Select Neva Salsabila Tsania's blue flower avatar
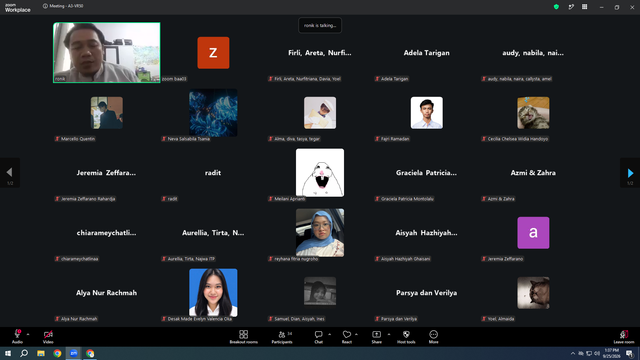640x360 pixels. [213, 113]
